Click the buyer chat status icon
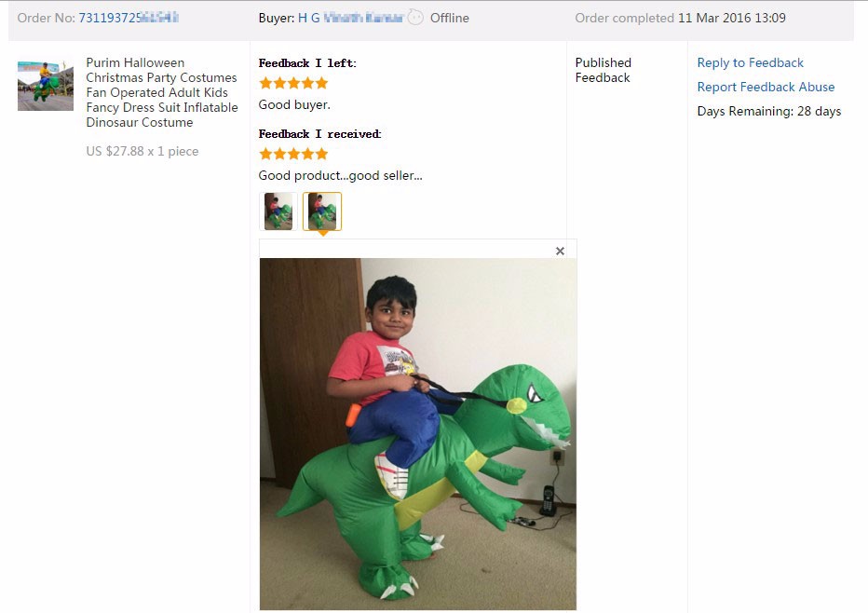This screenshot has height=613, width=868. pos(415,18)
